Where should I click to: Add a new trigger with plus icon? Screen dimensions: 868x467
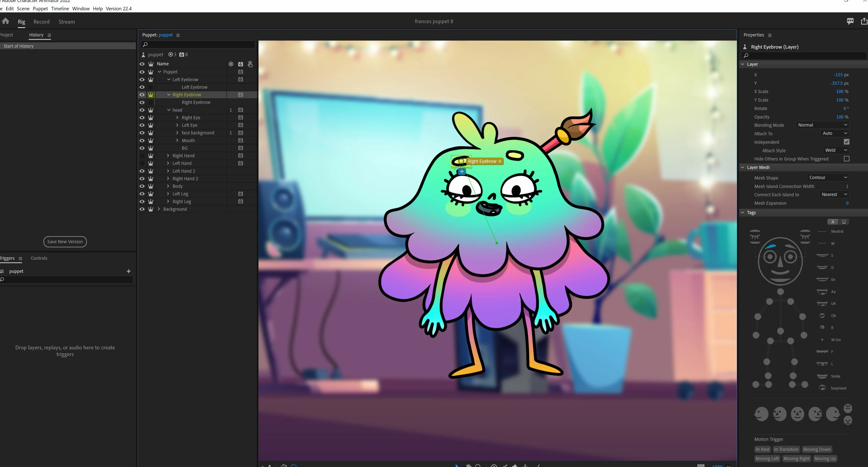click(128, 271)
